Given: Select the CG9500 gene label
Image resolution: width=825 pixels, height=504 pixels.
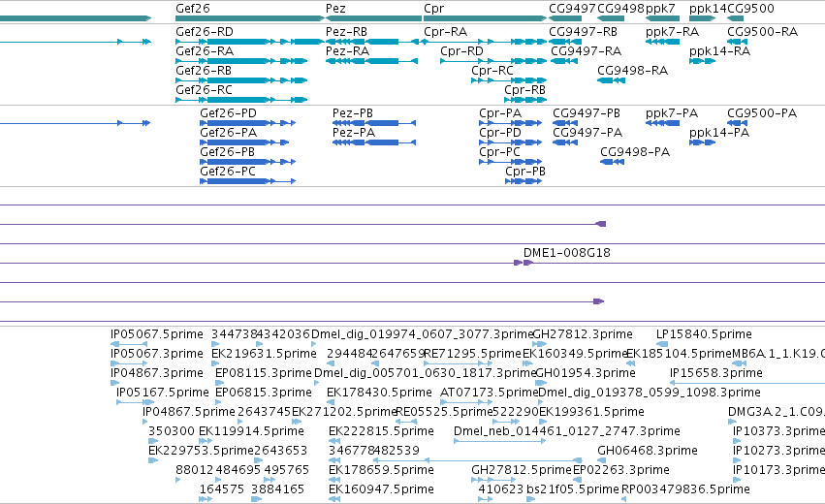Looking at the screenshot, I should pos(750,9).
